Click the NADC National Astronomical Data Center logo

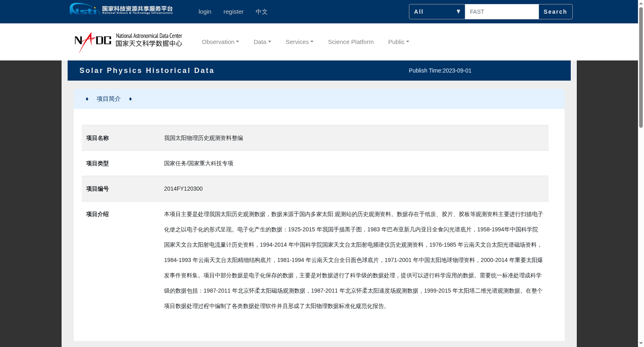(128, 42)
